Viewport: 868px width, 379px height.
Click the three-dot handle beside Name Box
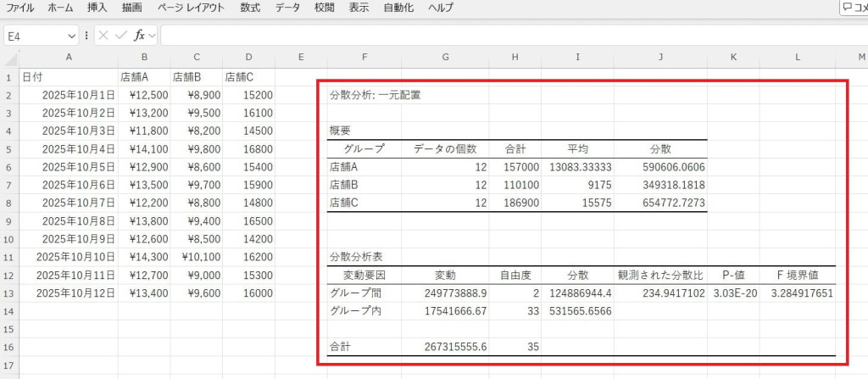pos(86,36)
